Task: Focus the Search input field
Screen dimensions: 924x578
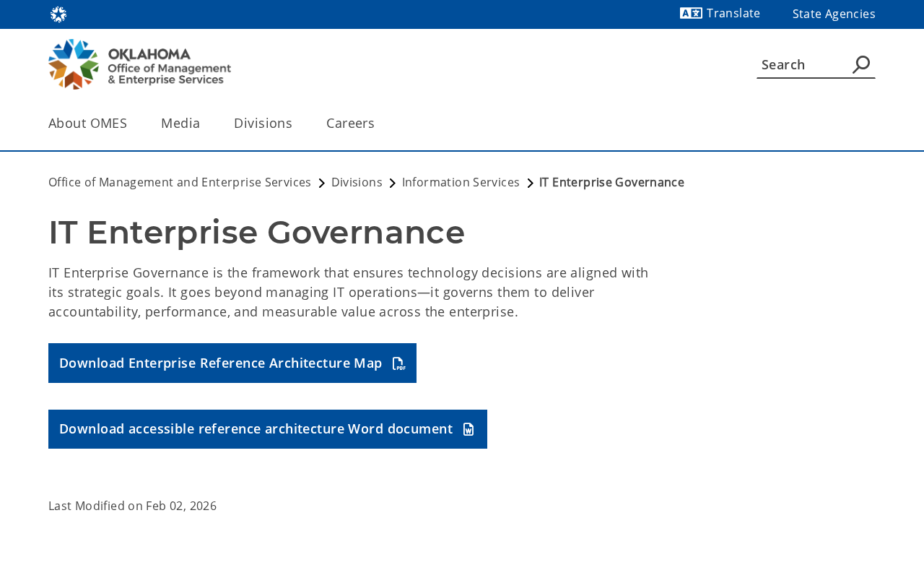Action: click(x=801, y=64)
